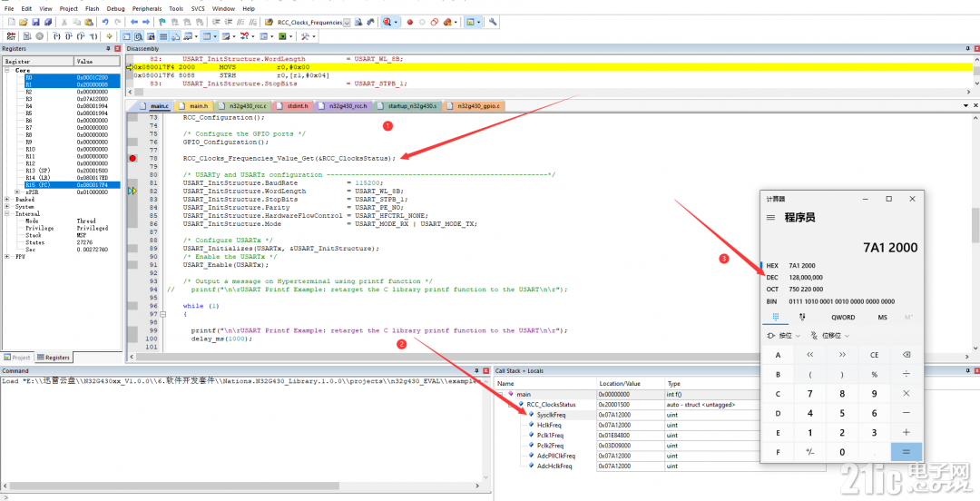980x501 pixels.
Task: Select the SysclkFreq row in Call Stack + Locals
Action: tap(627, 415)
